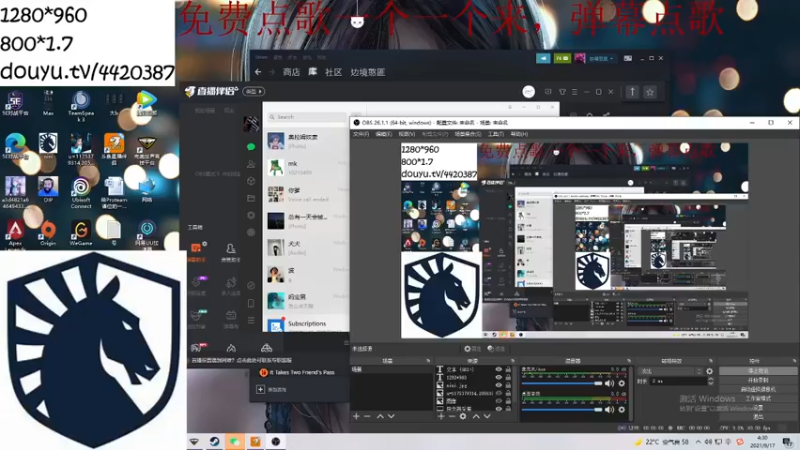
Task: Adjust volume slider of first mixer track
Action: pyautogui.click(x=562, y=383)
